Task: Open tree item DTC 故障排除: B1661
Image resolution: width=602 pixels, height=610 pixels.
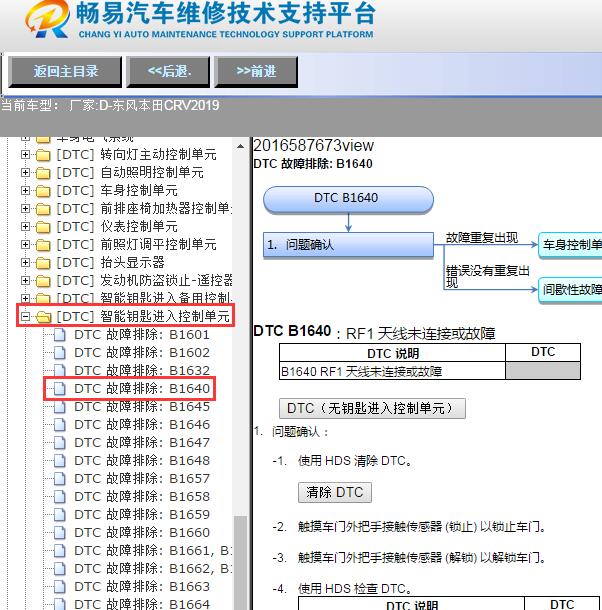Action: (153, 550)
